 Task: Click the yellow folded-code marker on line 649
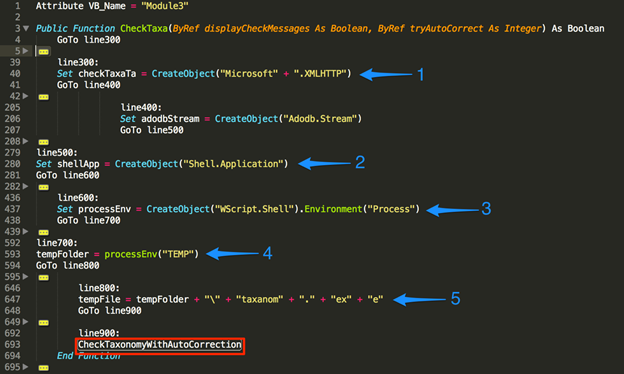tap(44, 322)
